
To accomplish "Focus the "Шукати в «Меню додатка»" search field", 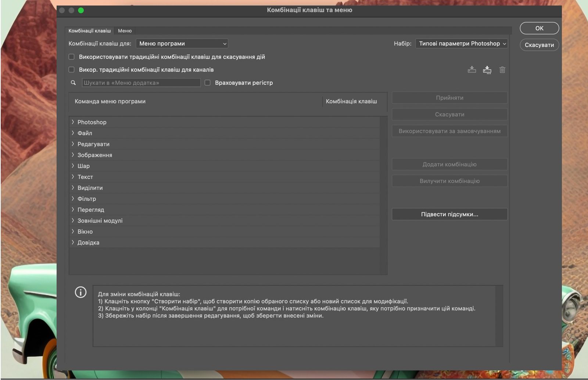I will pos(141,83).
